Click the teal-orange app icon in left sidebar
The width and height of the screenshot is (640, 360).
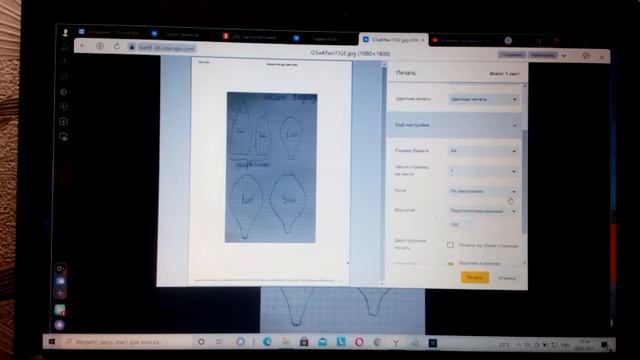60,310
